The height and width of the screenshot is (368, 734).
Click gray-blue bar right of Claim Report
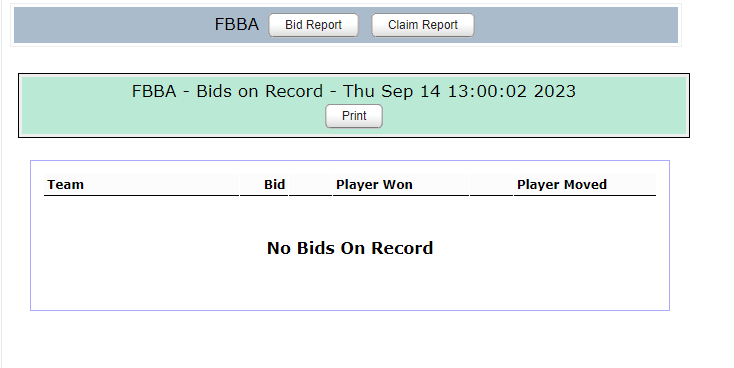(x=576, y=25)
